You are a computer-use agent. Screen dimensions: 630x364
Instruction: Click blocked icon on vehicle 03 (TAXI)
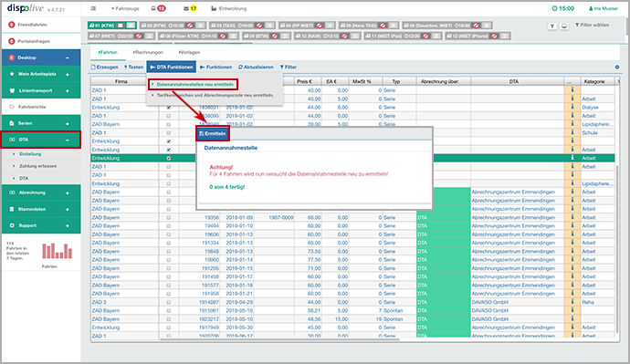click(259, 26)
